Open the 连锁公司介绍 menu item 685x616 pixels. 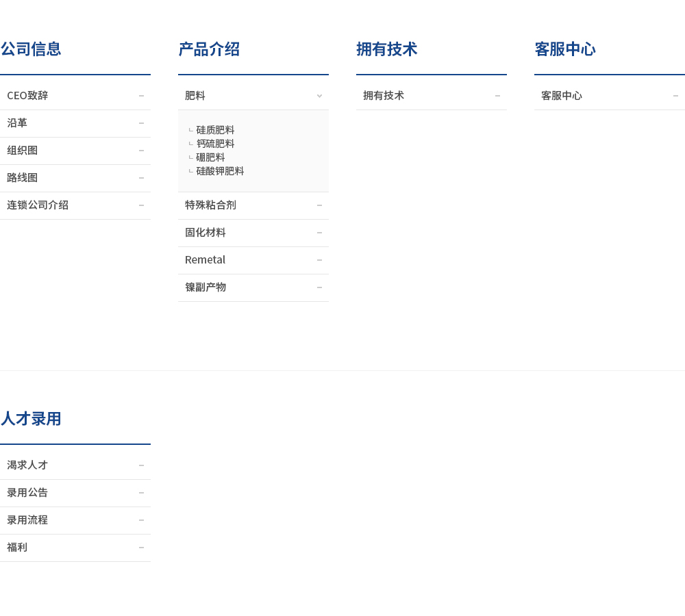click(38, 205)
